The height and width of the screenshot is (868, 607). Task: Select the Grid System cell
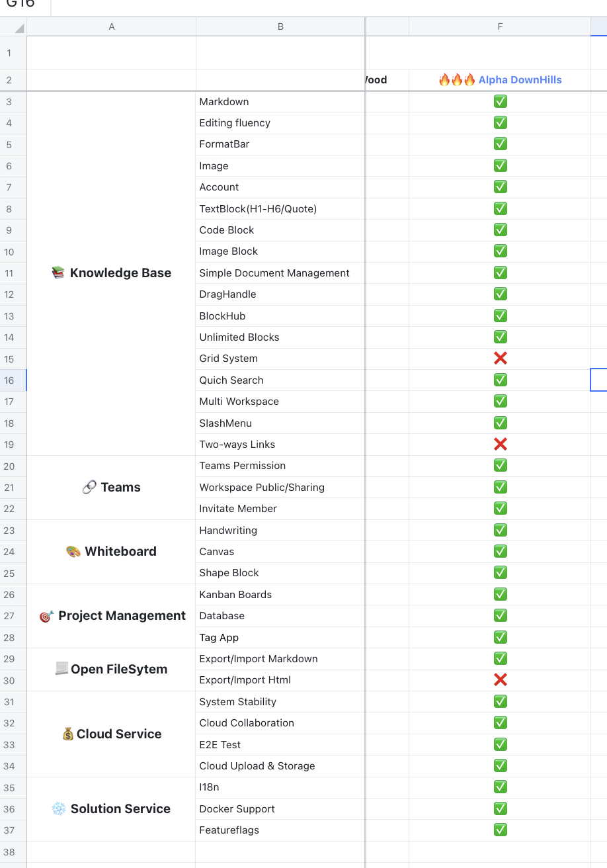click(x=280, y=358)
